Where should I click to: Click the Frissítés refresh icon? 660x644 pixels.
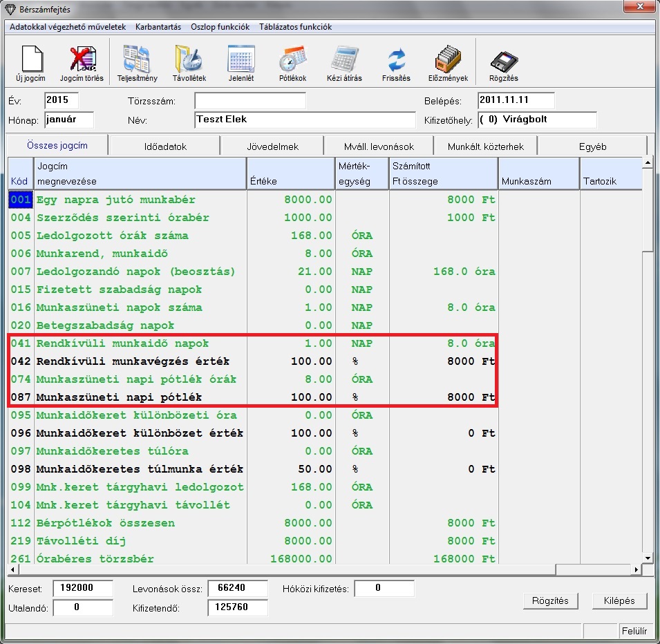pos(396,59)
